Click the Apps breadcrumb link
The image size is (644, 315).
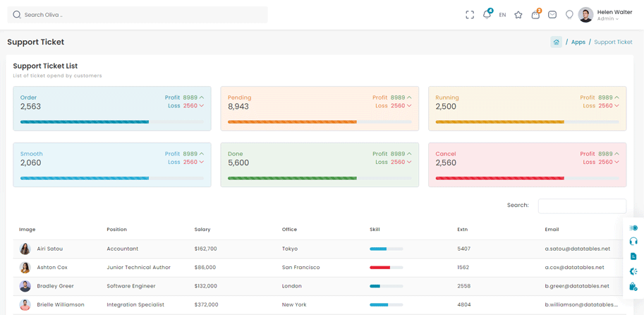(x=578, y=42)
